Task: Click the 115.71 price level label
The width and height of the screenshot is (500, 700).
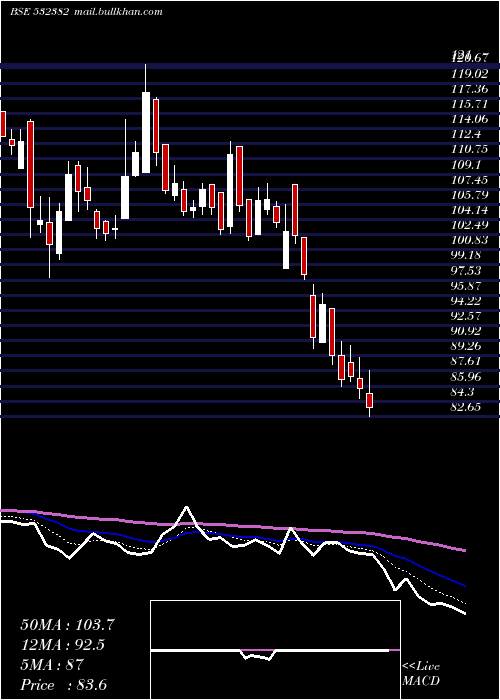Action: pyautogui.click(x=469, y=104)
